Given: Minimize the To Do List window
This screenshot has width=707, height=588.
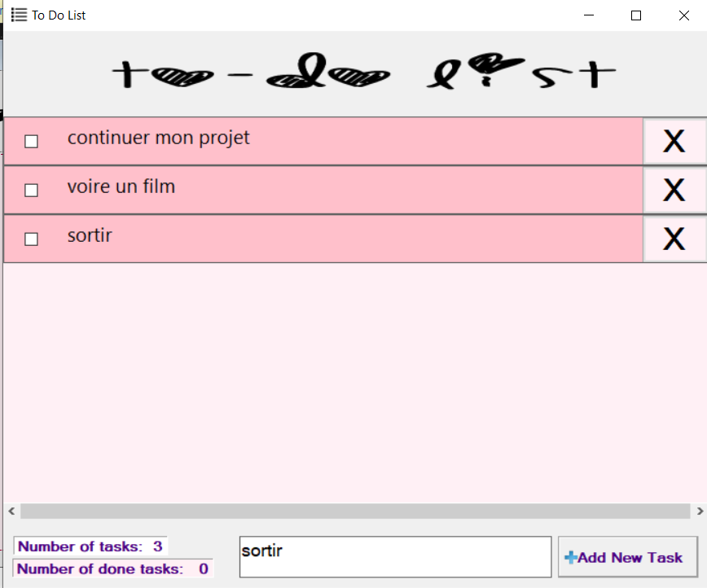Looking at the screenshot, I should [588, 15].
